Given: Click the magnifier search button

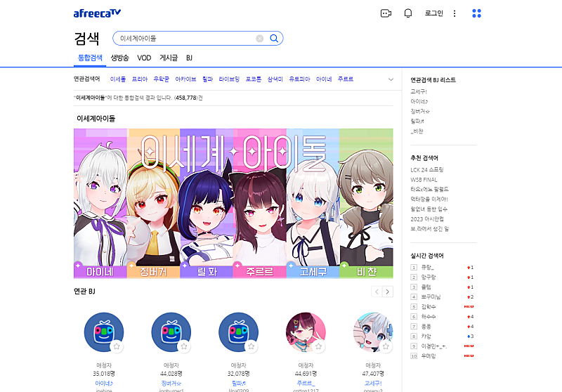Looking at the screenshot, I should coord(274,39).
